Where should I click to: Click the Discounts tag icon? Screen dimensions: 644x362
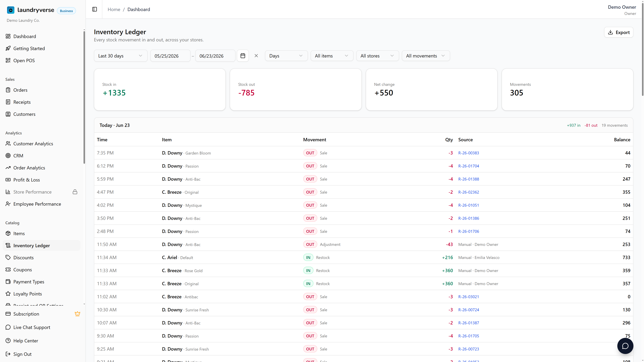(x=8, y=257)
